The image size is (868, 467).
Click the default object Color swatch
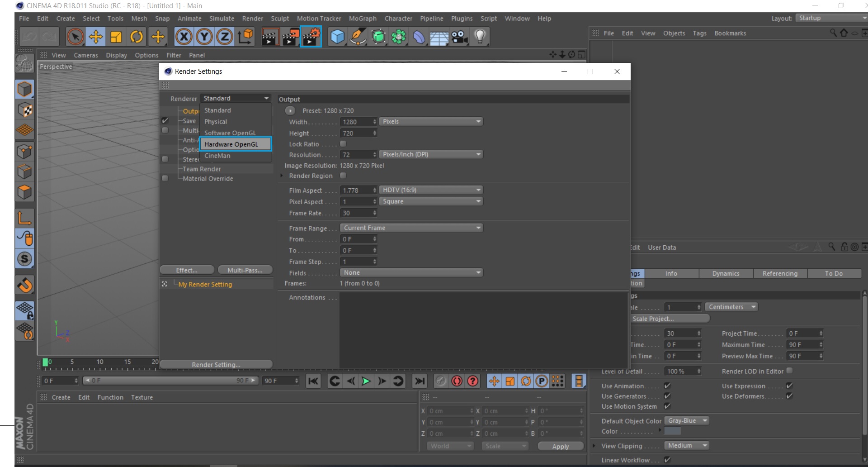[x=672, y=431]
